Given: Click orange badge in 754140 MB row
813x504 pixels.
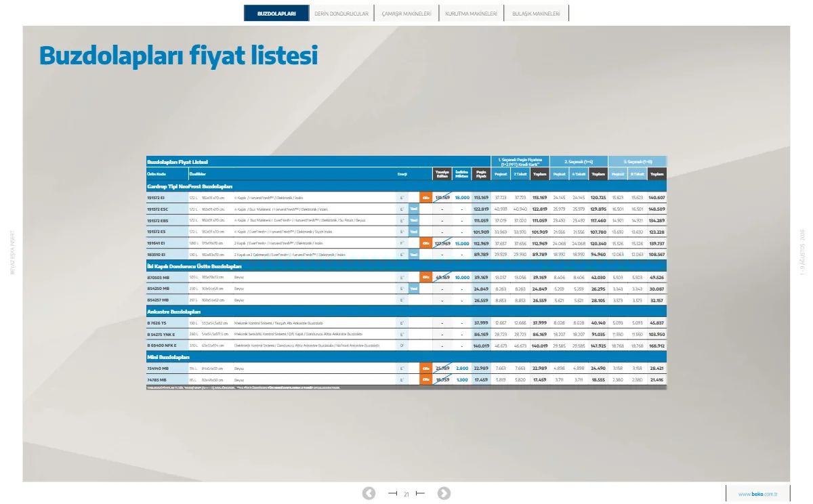Looking at the screenshot, I should click(425, 368).
